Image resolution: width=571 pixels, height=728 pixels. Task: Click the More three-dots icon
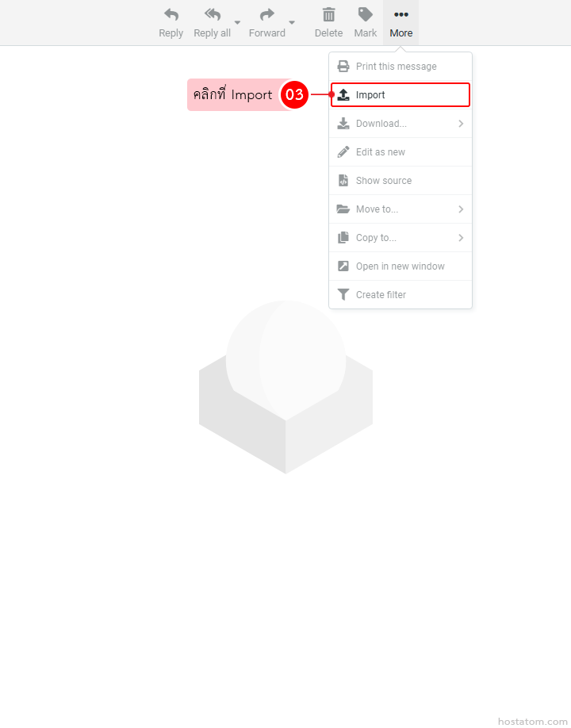click(x=401, y=15)
